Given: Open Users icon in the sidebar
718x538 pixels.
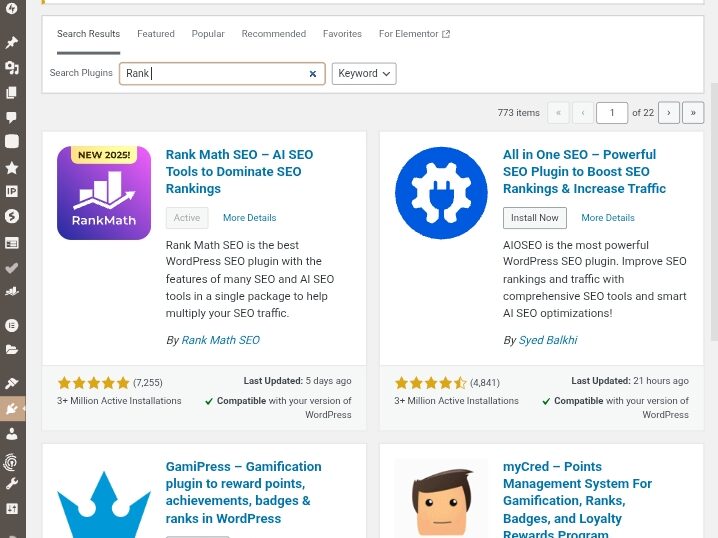Looking at the screenshot, I should pos(12,434).
